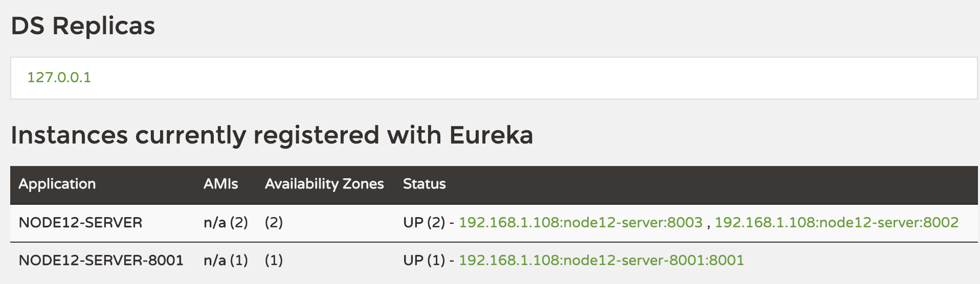Open the node12-server:8003 instance link

[x=581, y=223]
